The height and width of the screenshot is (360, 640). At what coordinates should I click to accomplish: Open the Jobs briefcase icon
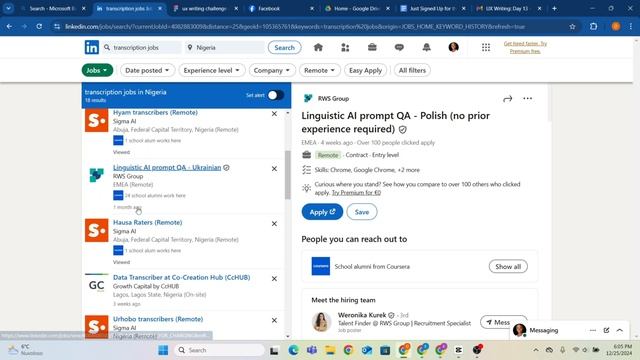point(372,47)
